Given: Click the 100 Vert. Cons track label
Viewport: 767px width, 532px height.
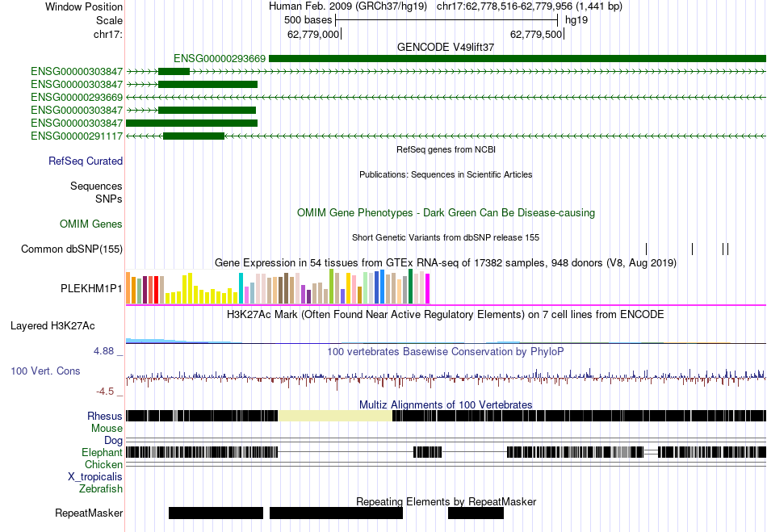Looking at the screenshot, I should (x=45, y=371).
